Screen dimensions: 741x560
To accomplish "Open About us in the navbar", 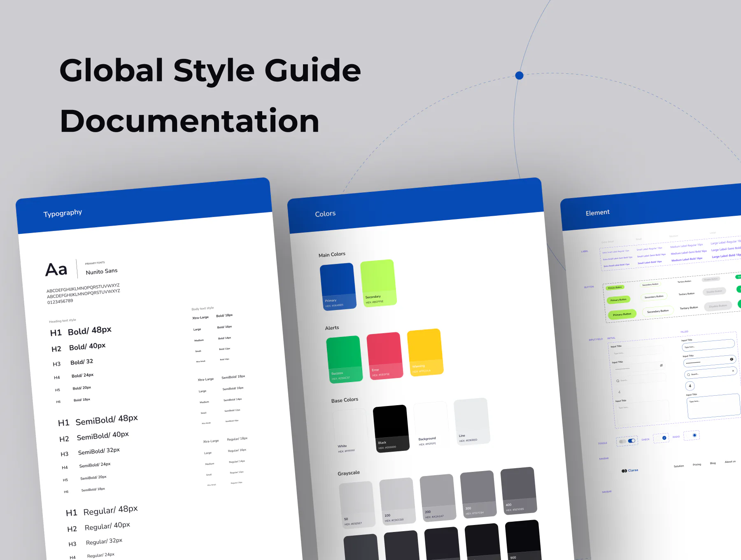I will 730,462.
